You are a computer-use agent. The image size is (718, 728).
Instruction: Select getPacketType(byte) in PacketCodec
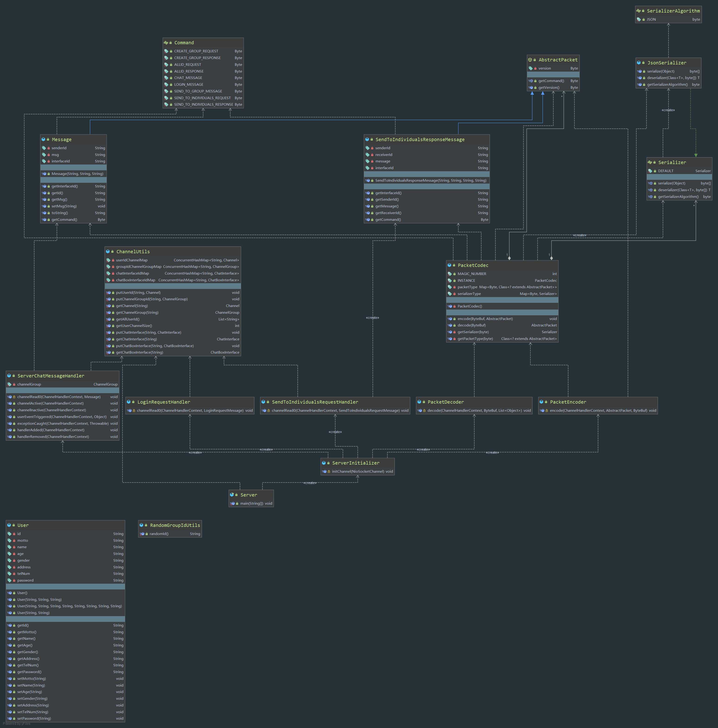pos(502,339)
